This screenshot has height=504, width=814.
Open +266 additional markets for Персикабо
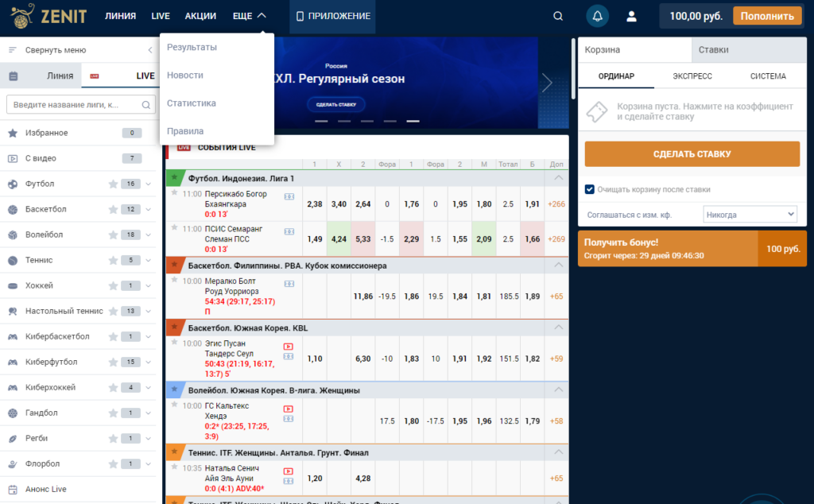[556, 204]
